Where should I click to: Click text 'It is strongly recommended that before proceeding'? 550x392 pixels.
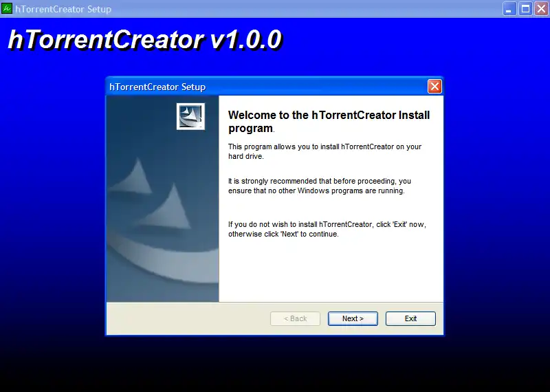pos(312,181)
